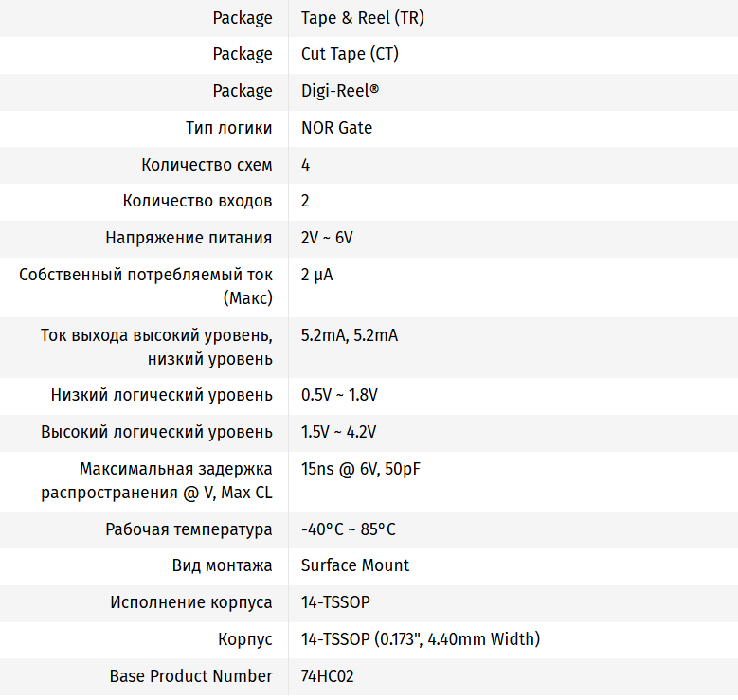This screenshot has width=738, height=700.
Task: Select the "Cut Tape (CT)" package value
Action: 350,54
